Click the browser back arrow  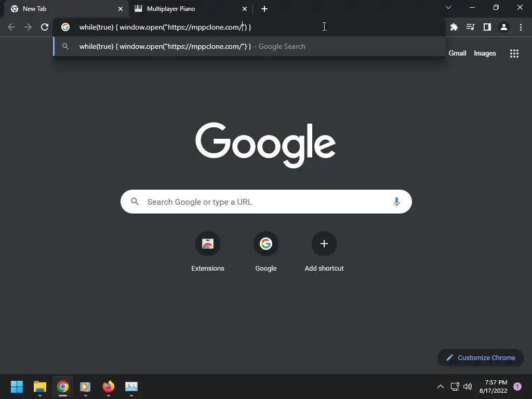[x=11, y=27]
